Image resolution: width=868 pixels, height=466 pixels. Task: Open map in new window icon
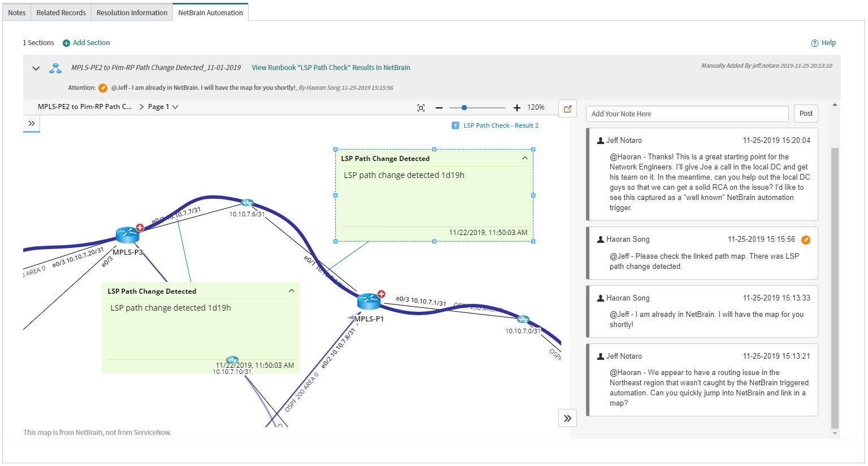[x=567, y=108]
